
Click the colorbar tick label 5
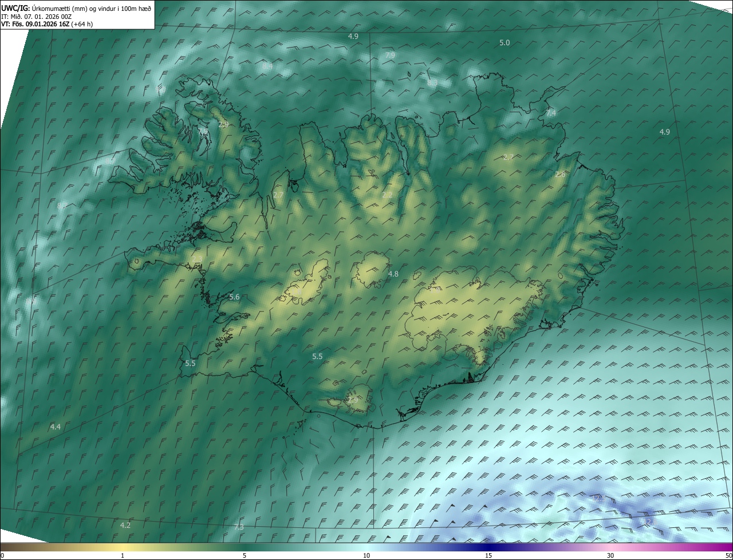[x=245, y=555]
